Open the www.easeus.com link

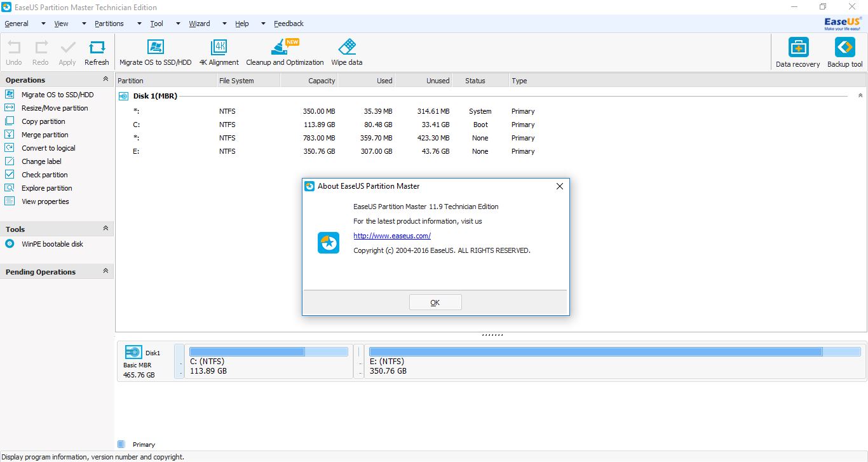pos(392,236)
